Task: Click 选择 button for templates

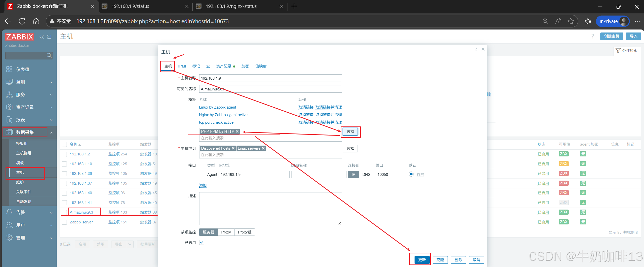Action: [x=350, y=131]
